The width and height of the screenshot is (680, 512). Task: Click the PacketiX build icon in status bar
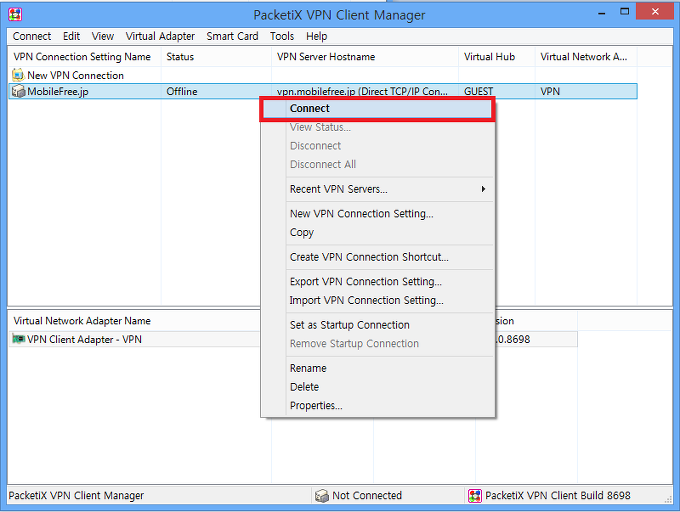pos(475,496)
